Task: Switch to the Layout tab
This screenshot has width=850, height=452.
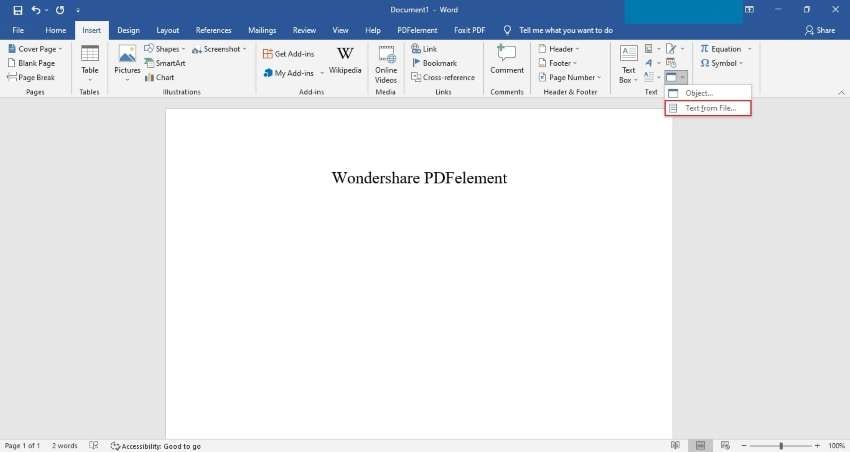Action: 168,30
